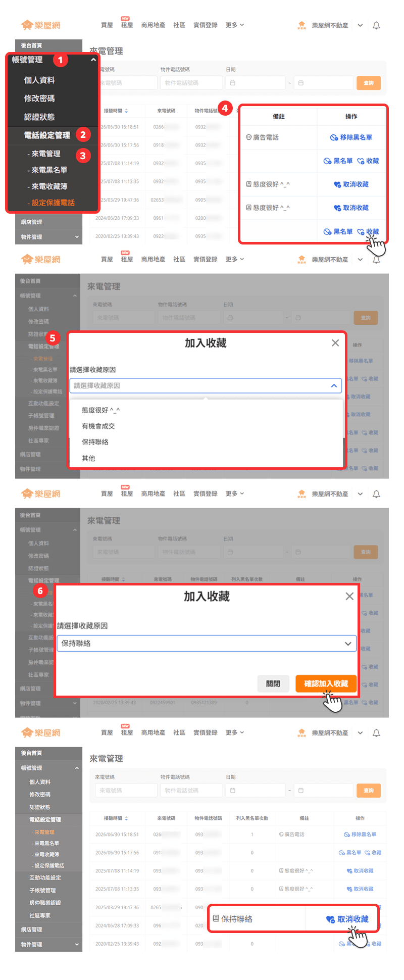Choose 其他 from the open reason list
Image resolution: width=404 pixels, height=980 pixels.
88,458
